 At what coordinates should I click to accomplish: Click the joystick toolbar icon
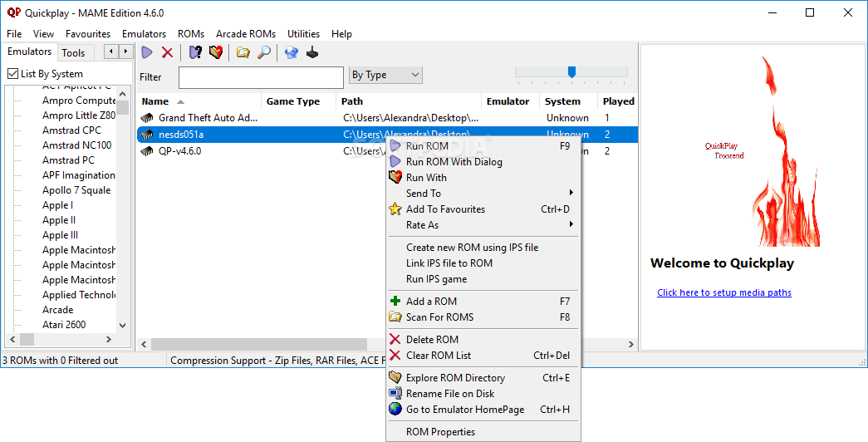(313, 52)
